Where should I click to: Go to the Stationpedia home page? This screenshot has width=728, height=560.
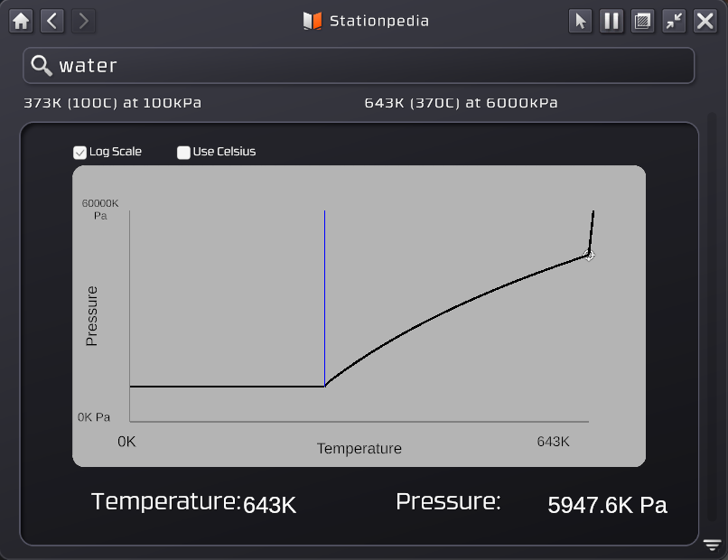pyautogui.click(x=21, y=21)
